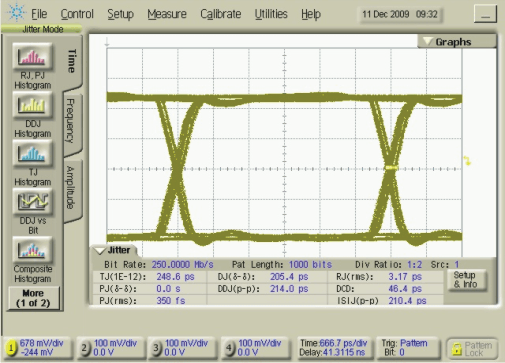Open the Composite Histogram view
Screen dimensions: 505x363
(32, 250)
